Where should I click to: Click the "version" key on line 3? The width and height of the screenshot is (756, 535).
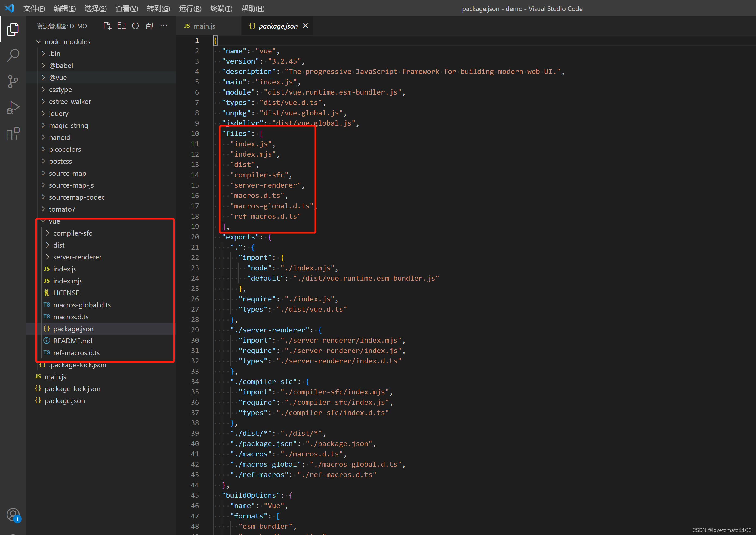pos(240,61)
